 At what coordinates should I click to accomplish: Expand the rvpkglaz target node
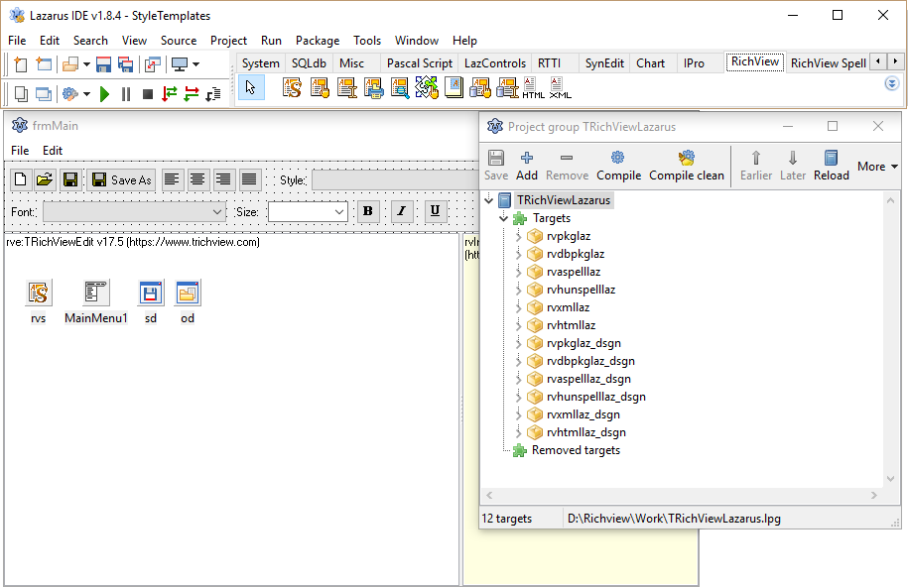pos(519,236)
